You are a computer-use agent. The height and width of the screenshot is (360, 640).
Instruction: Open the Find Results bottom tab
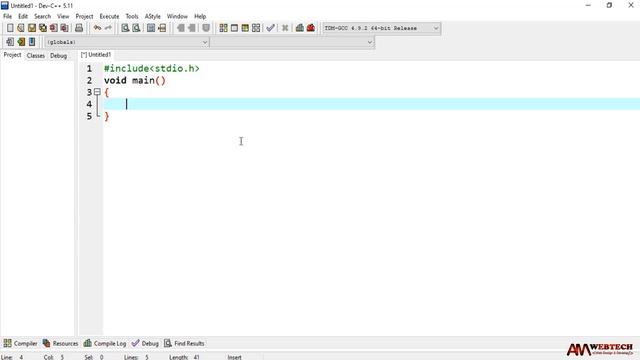(x=184, y=343)
